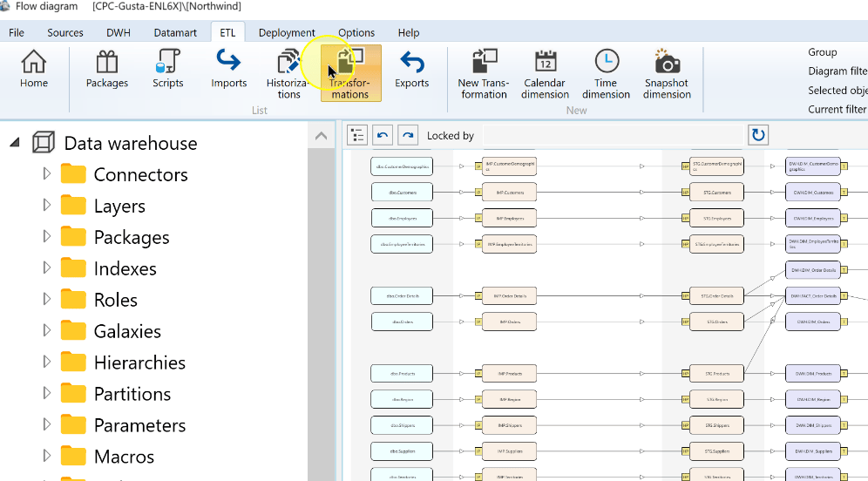Viewport: 868px width, 481px height.
Task: Switch to the Datamart tab
Action: [175, 32]
